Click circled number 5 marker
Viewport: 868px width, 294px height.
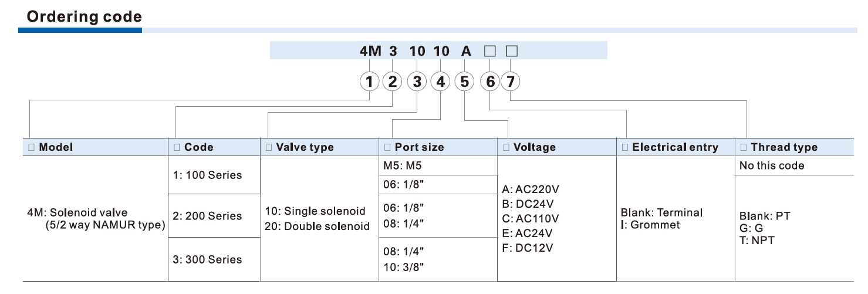coord(465,82)
